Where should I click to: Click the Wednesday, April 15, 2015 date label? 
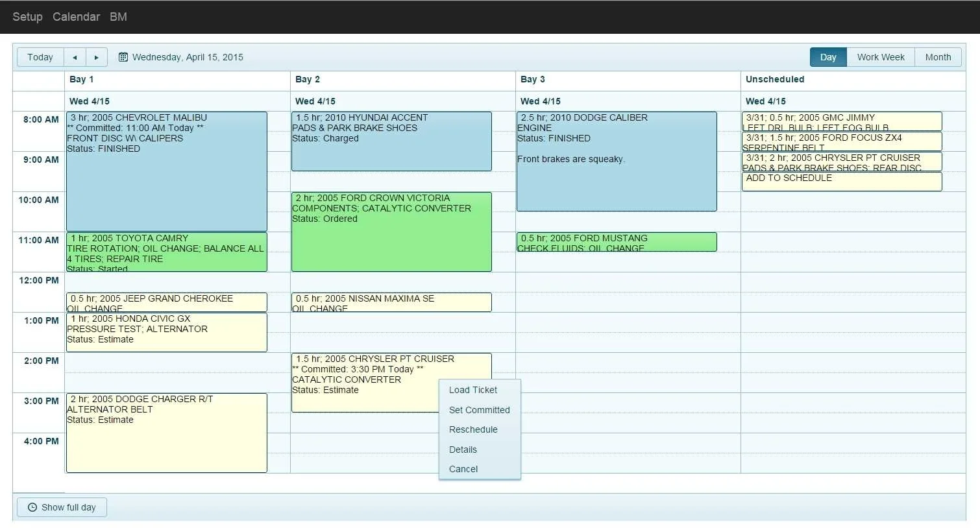(x=188, y=57)
